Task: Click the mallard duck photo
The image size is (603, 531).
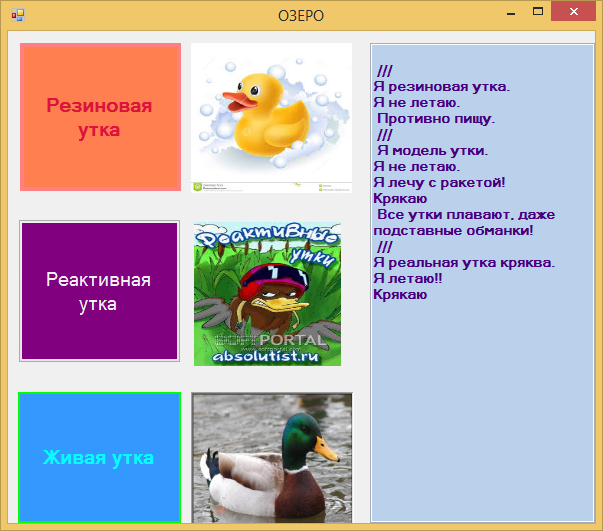Action: pyautogui.click(x=271, y=457)
